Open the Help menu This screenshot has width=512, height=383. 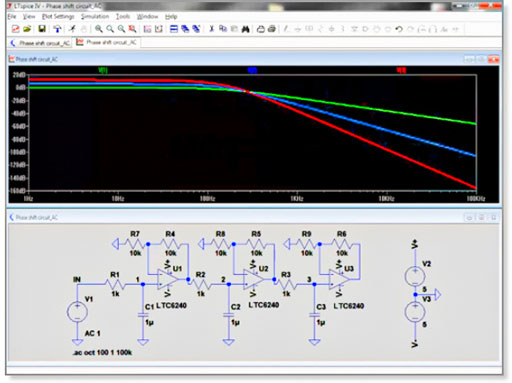coord(171,16)
